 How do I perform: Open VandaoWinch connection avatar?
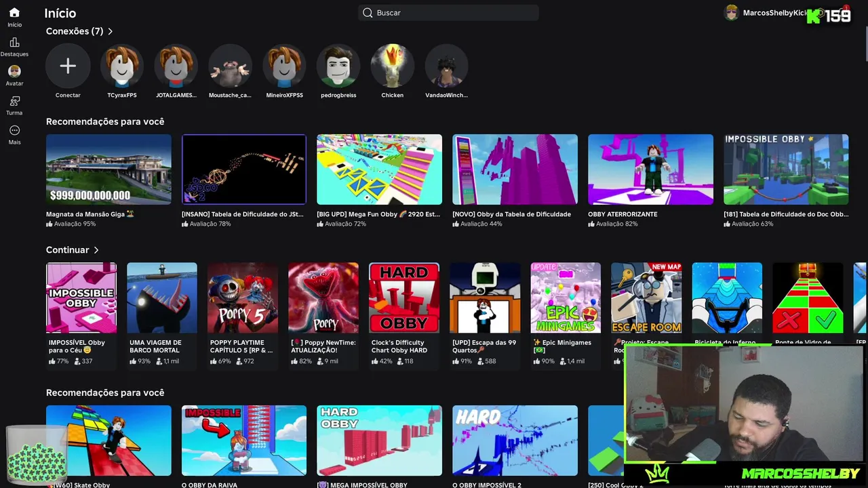coord(446,66)
